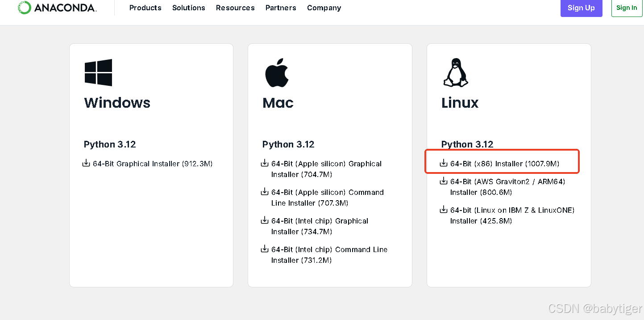The width and height of the screenshot is (644, 320).
Task: Click the Sign Up button
Action: (x=581, y=8)
